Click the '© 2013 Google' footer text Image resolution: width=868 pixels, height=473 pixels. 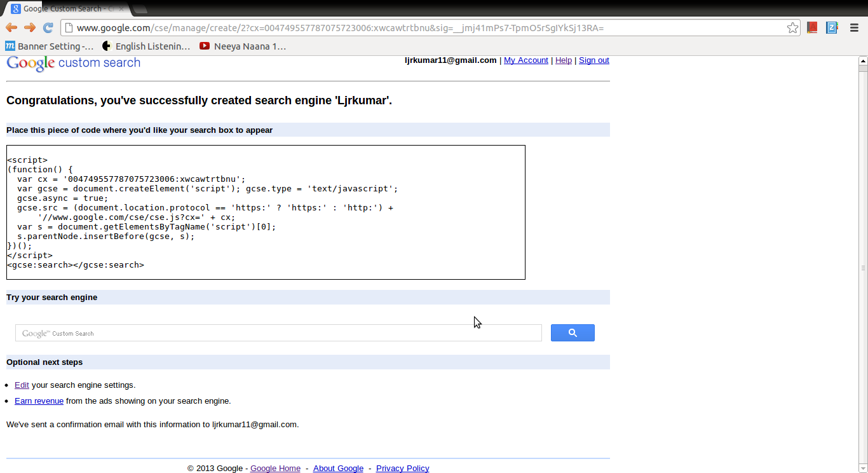click(215, 468)
